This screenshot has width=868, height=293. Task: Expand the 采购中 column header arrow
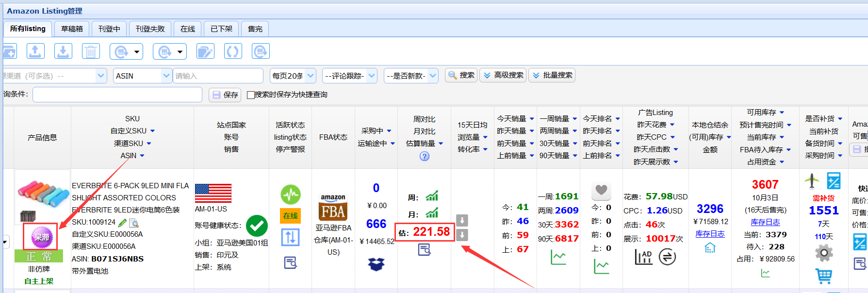[389, 131]
